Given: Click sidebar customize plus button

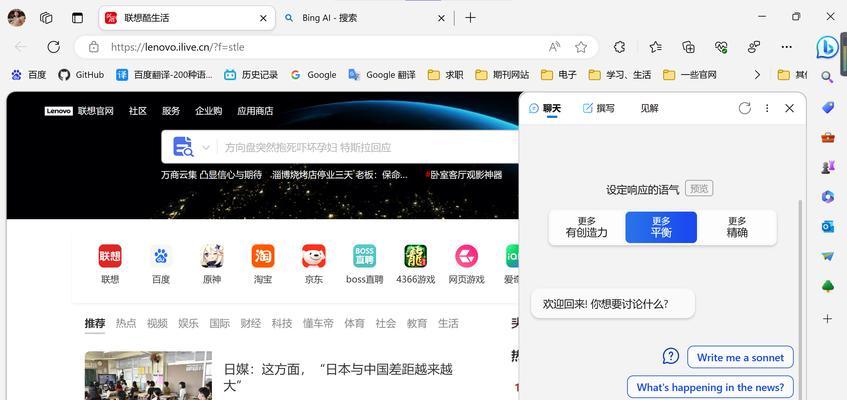Looking at the screenshot, I should coord(828,319).
